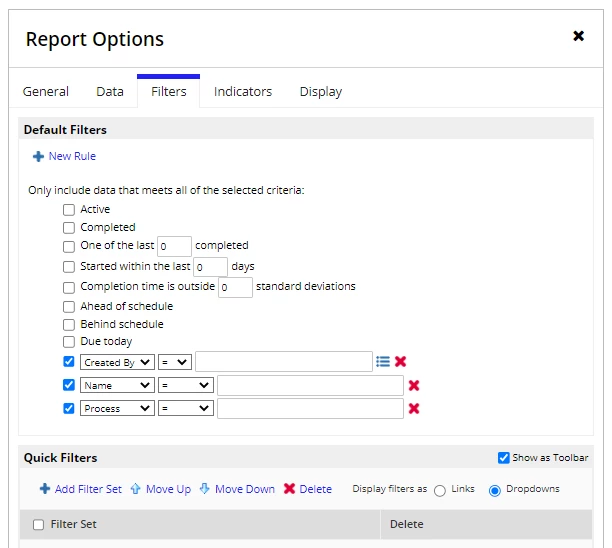Check 'Completion time is outside' checkbox
Viewport: 612px width, 548px height.
69,287
